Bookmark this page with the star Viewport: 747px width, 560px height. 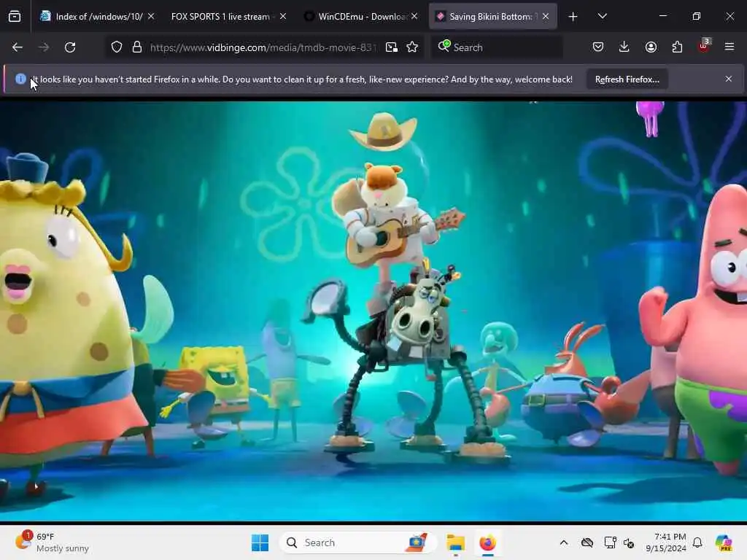pyautogui.click(x=412, y=47)
